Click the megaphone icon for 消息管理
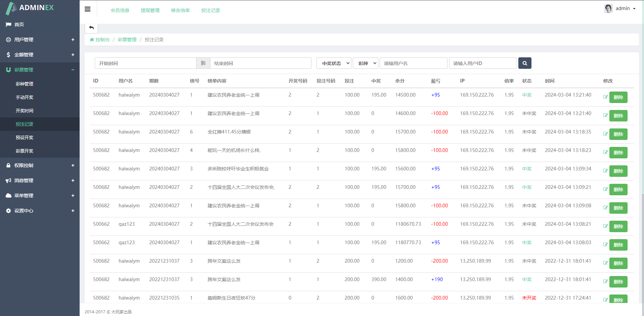 [x=8, y=180]
